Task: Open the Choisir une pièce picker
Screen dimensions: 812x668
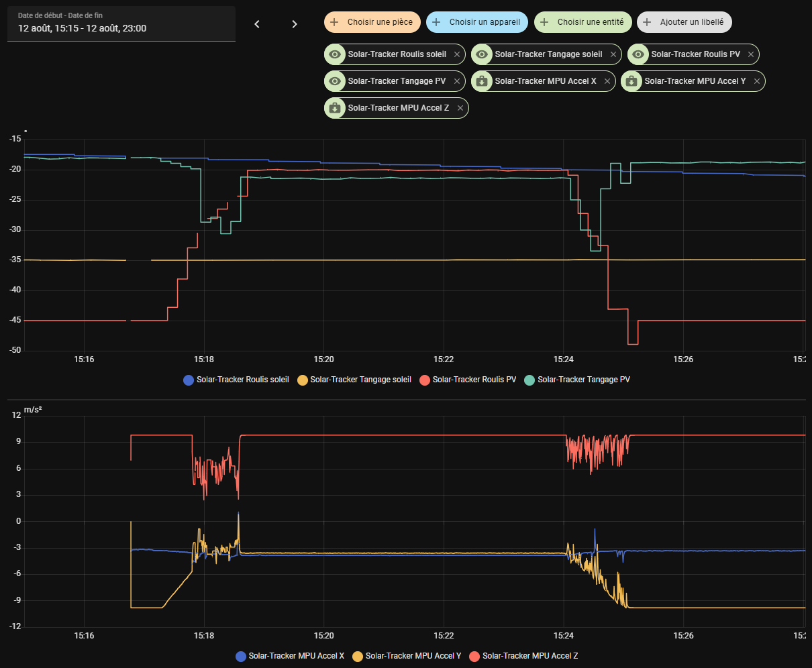Action: point(372,22)
